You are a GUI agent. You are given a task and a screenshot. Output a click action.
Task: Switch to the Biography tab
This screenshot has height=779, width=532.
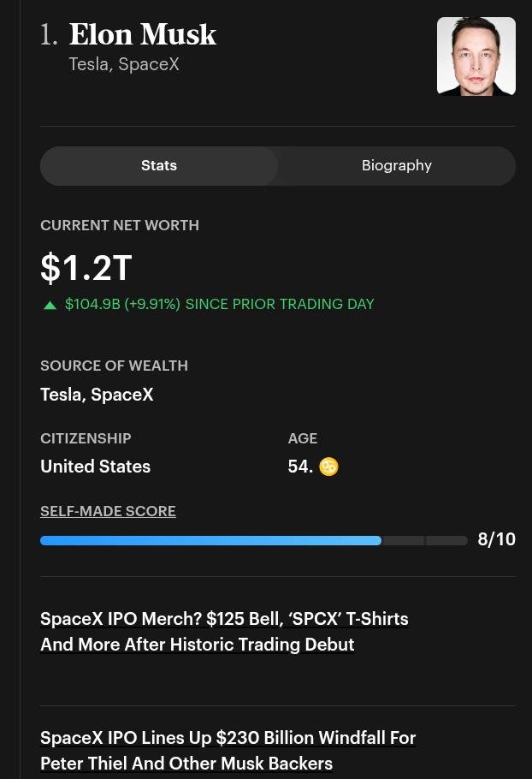pos(397,165)
